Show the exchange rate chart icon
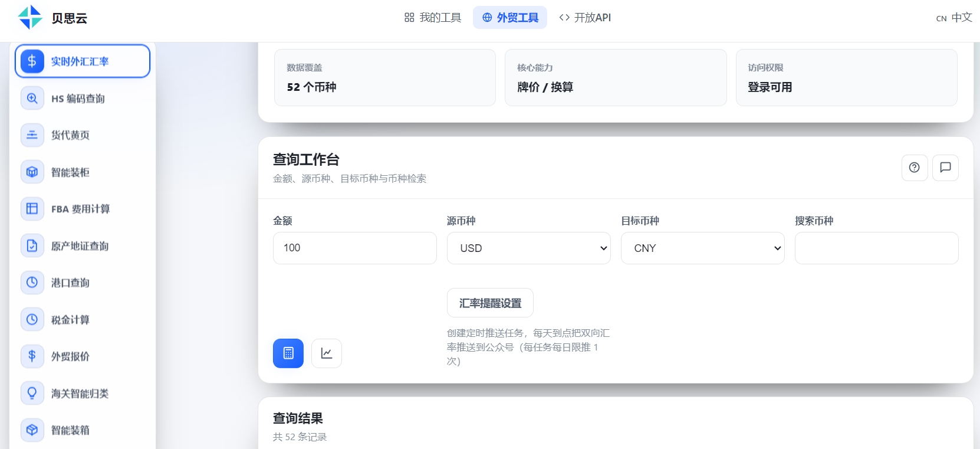980x449 pixels. click(x=327, y=353)
